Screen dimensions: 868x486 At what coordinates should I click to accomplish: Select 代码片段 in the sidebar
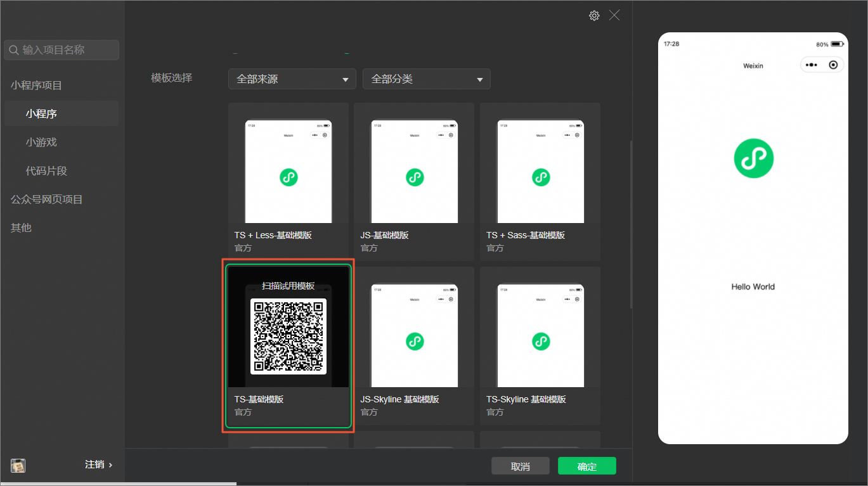point(46,171)
